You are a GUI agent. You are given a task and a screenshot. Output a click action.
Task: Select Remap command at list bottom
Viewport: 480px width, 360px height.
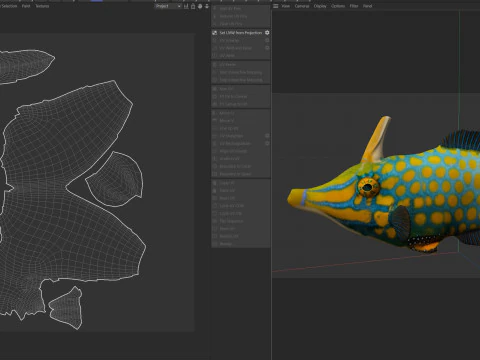tap(241, 244)
